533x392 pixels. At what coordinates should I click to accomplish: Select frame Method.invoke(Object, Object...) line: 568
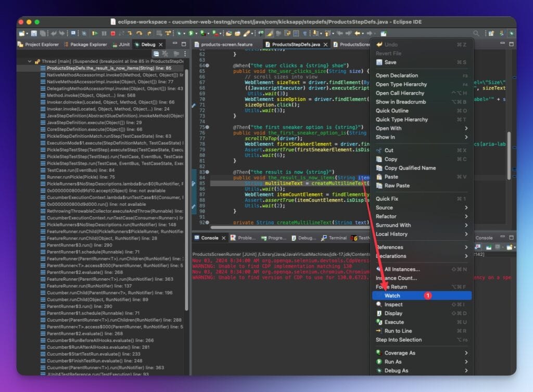point(91,95)
